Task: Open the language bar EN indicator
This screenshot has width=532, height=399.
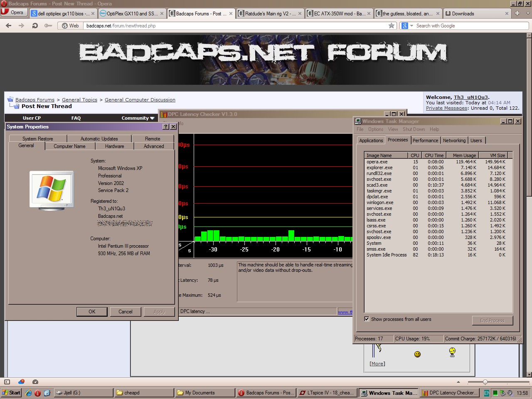Action: (x=486, y=393)
